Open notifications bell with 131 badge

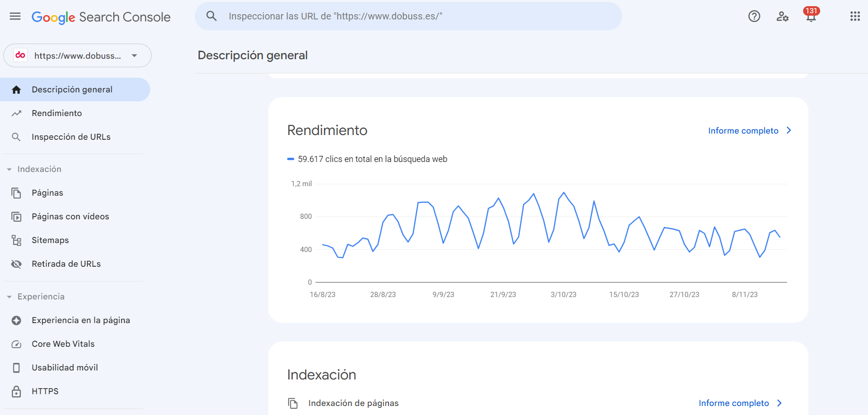[x=811, y=15]
